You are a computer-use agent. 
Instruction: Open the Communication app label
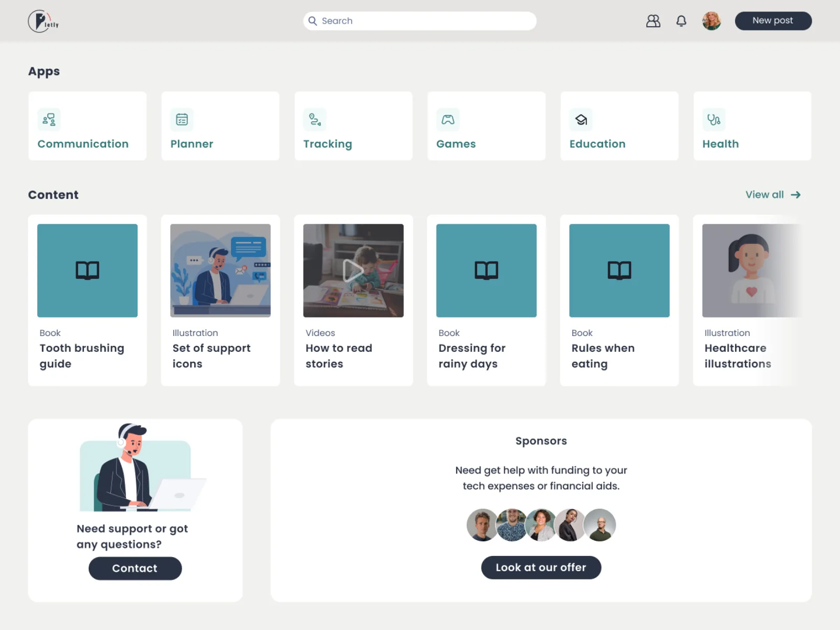click(83, 144)
